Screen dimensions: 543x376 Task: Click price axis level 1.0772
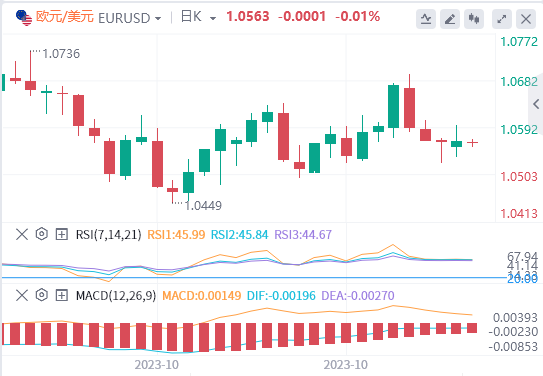(519, 42)
